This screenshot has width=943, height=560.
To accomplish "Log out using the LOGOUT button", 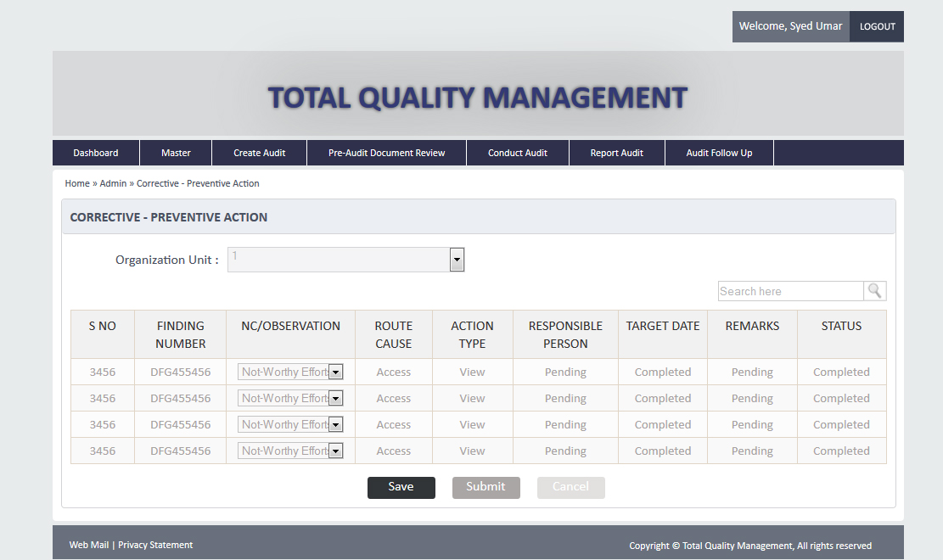I will [x=877, y=26].
